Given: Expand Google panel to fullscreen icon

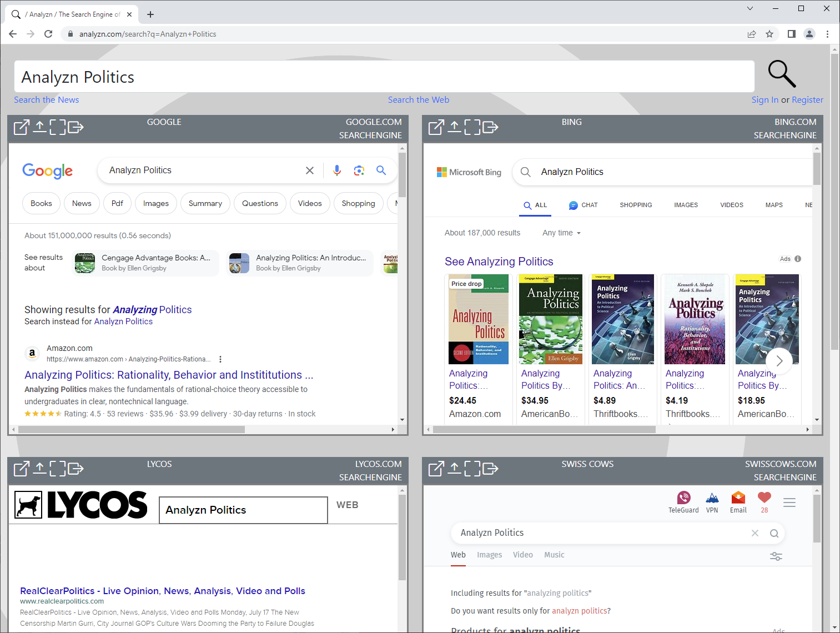Looking at the screenshot, I should (x=57, y=127).
